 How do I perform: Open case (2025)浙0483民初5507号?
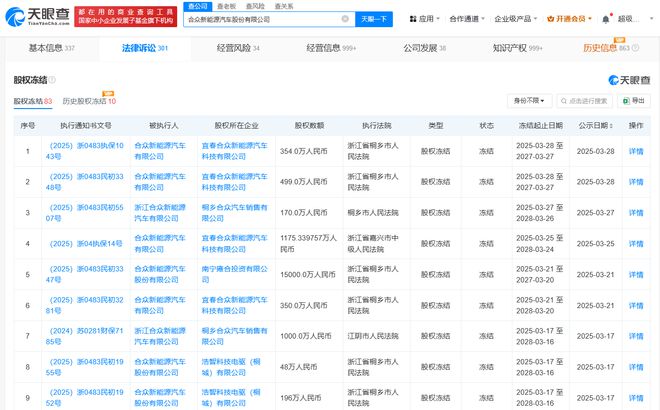[85, 213]
